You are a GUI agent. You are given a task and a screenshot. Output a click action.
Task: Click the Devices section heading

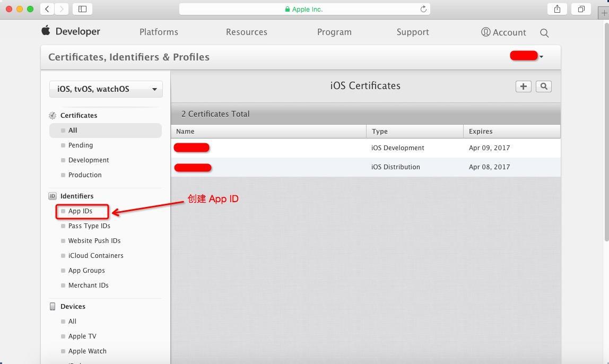tap(73, 307)
